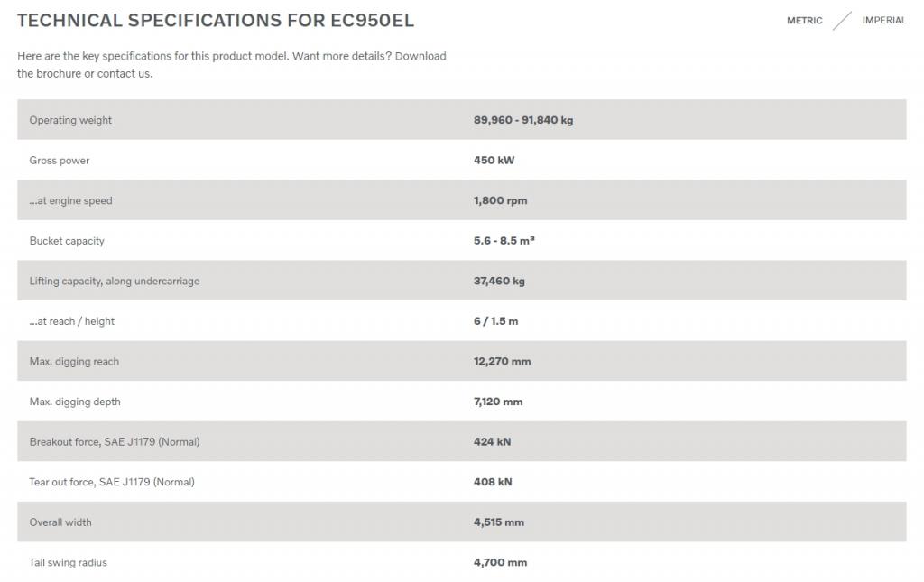Select the 7,120 mm digging depth value
924x582 pixels.
pos(498,402)
